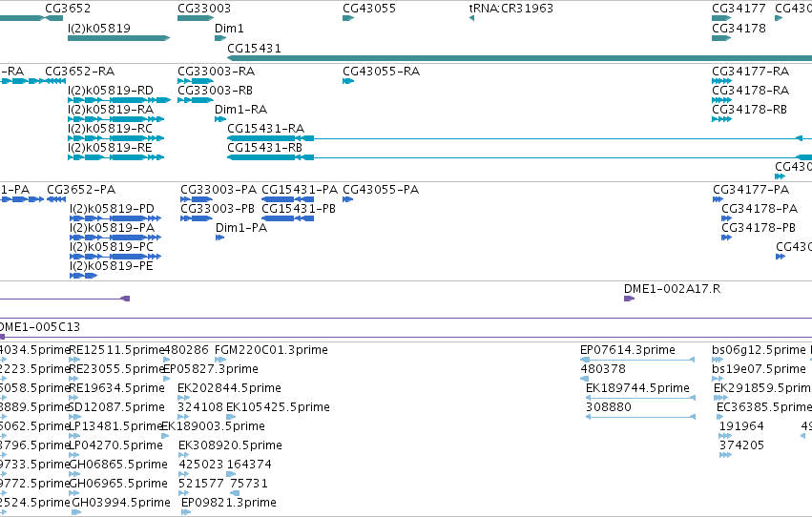Open insertion LP04270.5prime
The height and width of the screenshot is (517, 812).
pyautogui.click(x=116, y=445)
